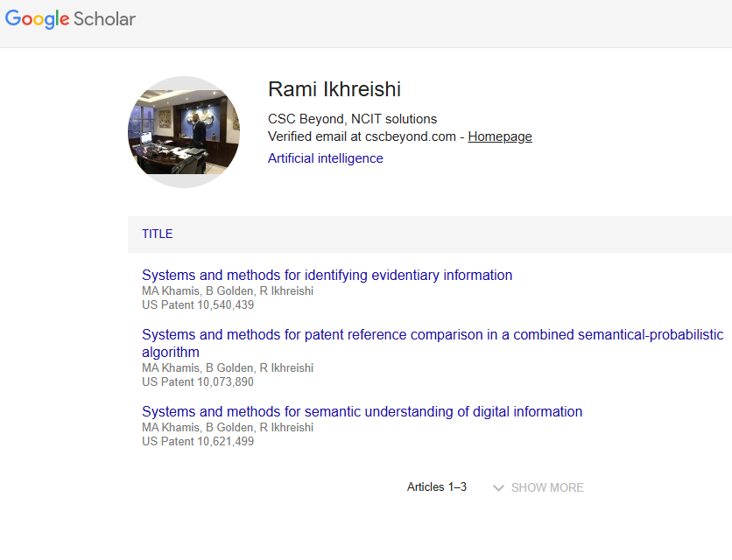This screenshot has height=560, width=732.
Task: Click the chevron arrow beside SHOW MORE
Action: (498, 487)
